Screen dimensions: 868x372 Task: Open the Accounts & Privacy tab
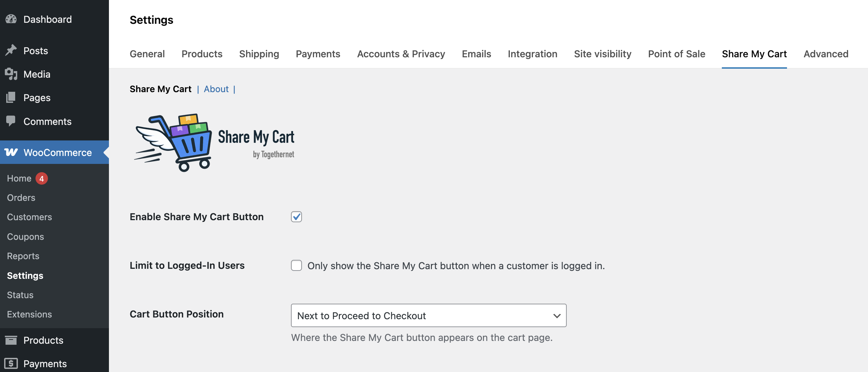pyautogui.click(x=401, y=54)
